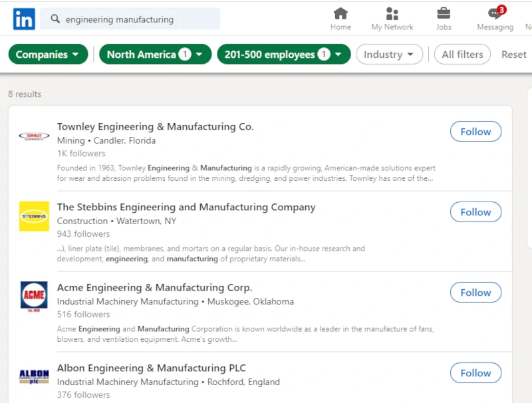Screen dimensions: 532x403
Task: Click '376 followers' under Albon
Action: pyautogui.click(x=83, y=394)
